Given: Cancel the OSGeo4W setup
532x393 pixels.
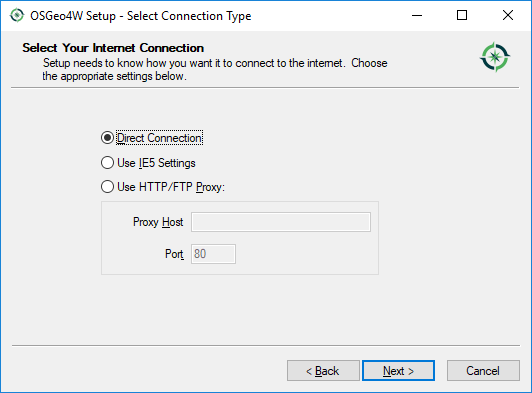Looking at the screenshot, I should pyautogui.click(x=483, y=371).
